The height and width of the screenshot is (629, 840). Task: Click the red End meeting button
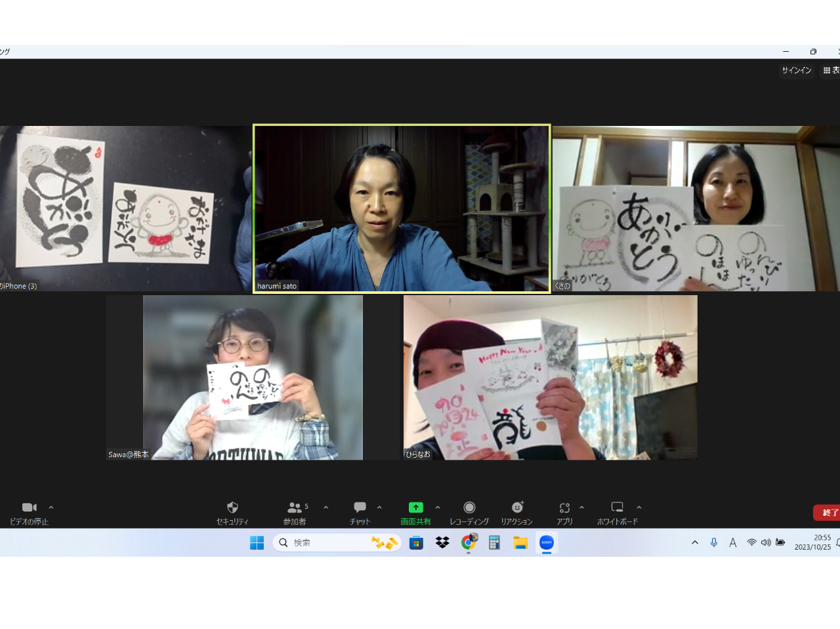(x=828, y=512)
